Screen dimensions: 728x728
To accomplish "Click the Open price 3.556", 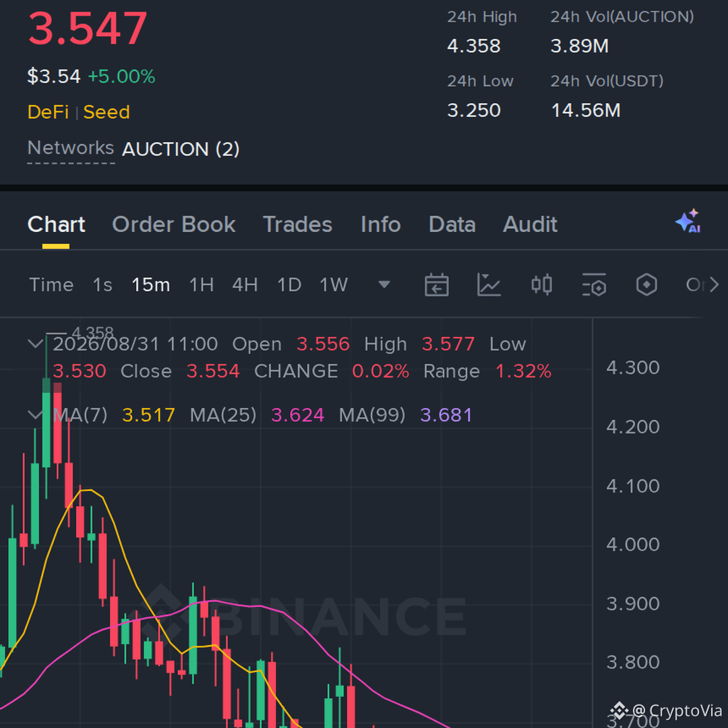I will (x=323, y=344).
